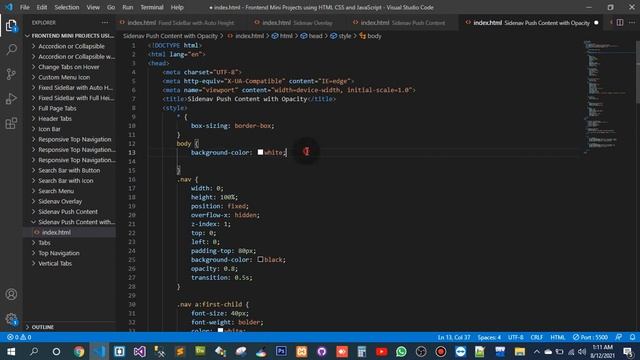The image size is (640, 360).
Task: Open the Extensions view
Action: pyautogui.click(x=11, y=123)
